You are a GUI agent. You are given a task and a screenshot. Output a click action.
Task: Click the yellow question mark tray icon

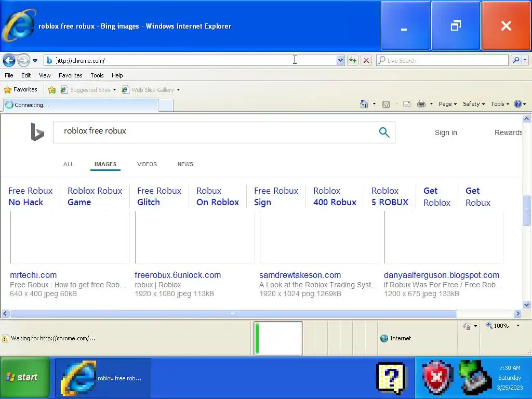(391, 378)
